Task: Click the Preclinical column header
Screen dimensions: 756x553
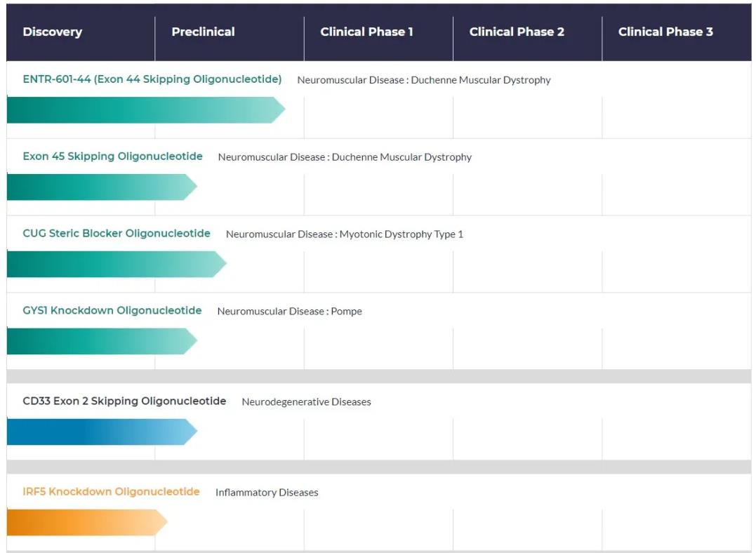Action: (204, 32)
